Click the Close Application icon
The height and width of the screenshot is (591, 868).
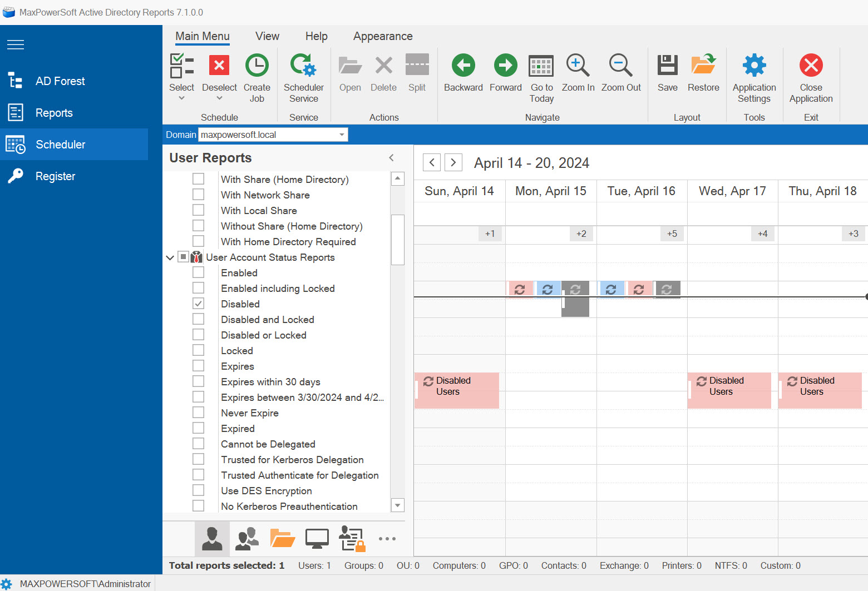tap(811, 66)
